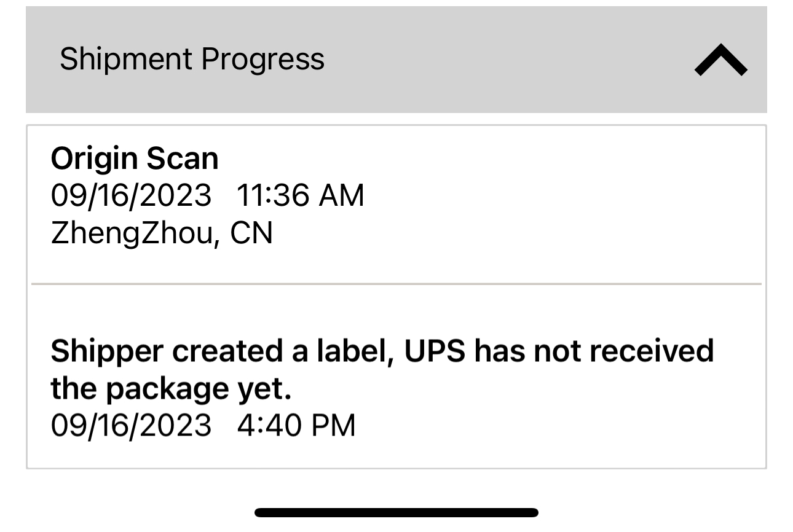Click the Origin Scan date 09/16/2023

[x=131, y=196]
